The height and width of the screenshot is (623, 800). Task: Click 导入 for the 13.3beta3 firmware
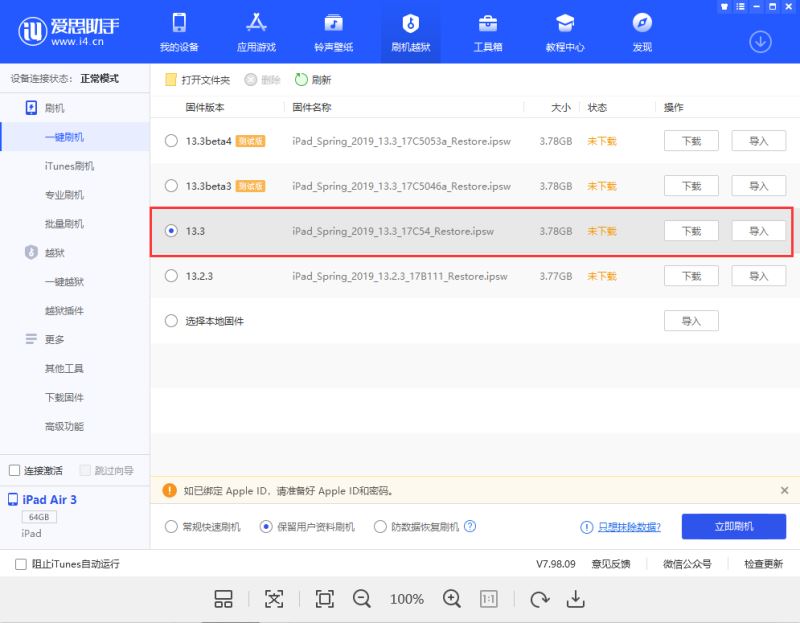coord(758,186)
